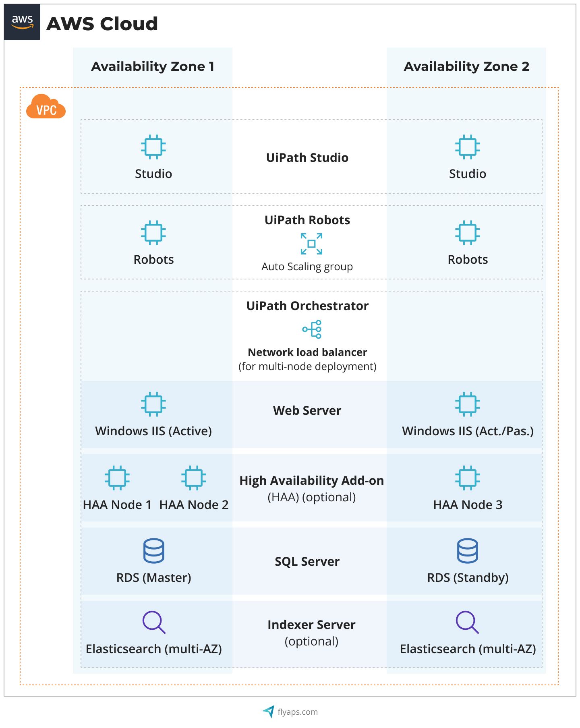Click the Elasticsearch magnifier icon in Zone 2
This screenshot has height=728, width=580.
click(468, 623)
